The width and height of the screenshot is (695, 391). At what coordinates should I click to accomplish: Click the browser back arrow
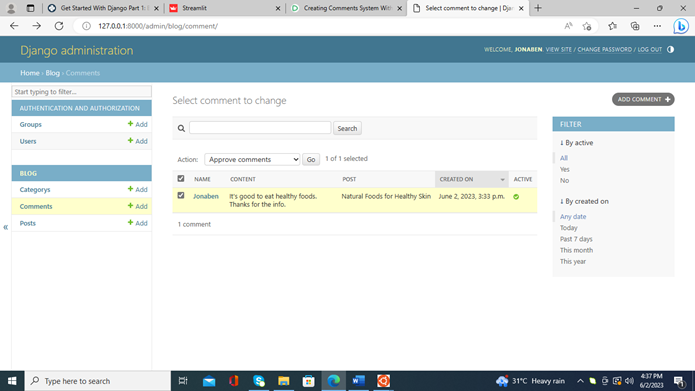point(14,26)
